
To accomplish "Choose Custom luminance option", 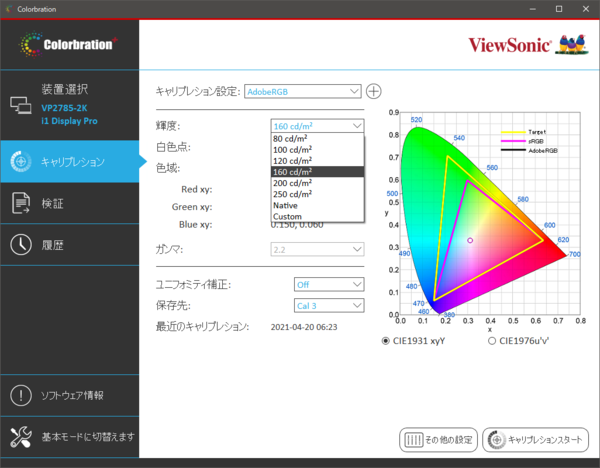I will coord(317,216).
